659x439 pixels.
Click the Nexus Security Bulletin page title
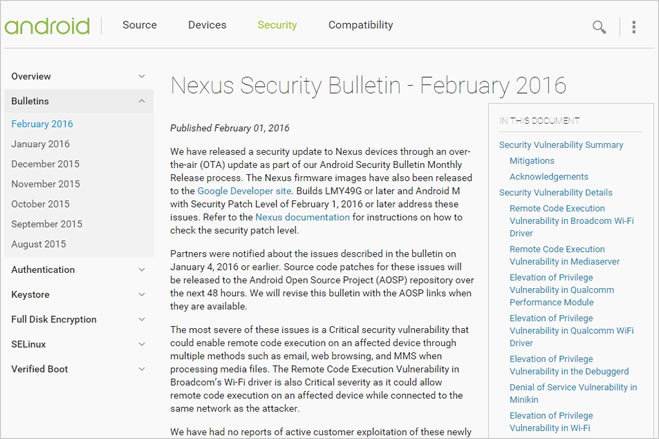(x=368, y=86)
